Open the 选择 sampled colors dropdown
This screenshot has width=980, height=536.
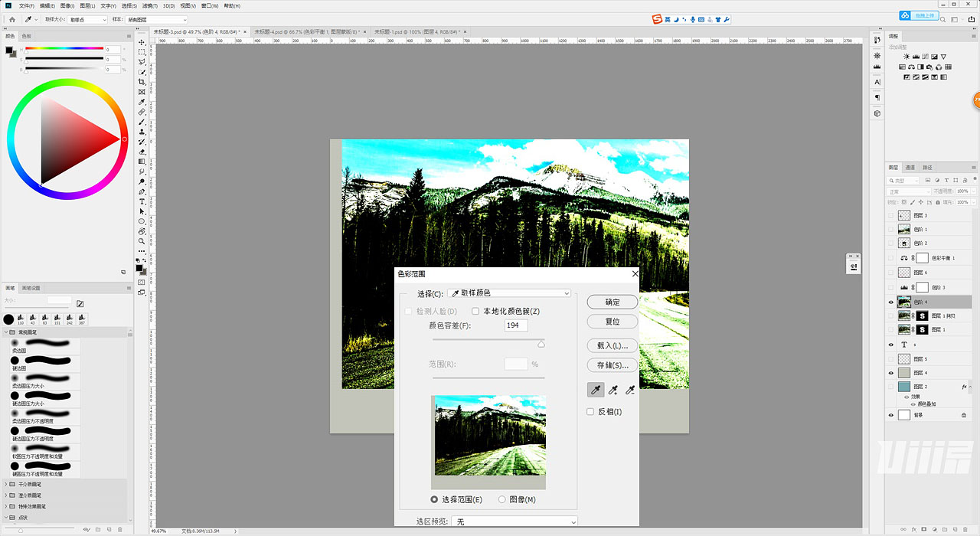click(x=509, y=293)
